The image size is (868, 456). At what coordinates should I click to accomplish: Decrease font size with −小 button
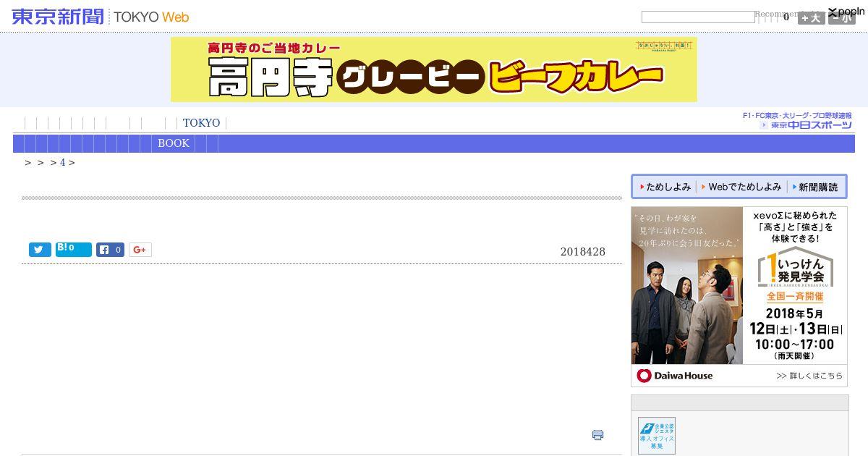(841, 18)
